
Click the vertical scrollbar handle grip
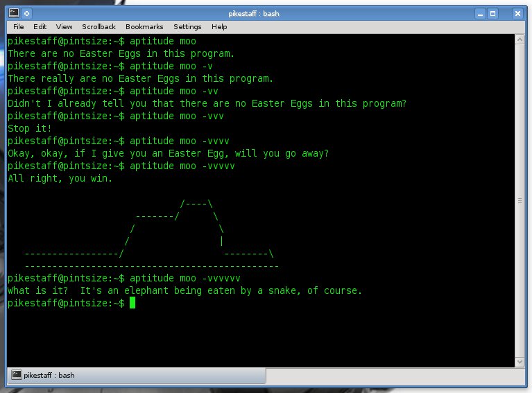click(x=520, y=201)
